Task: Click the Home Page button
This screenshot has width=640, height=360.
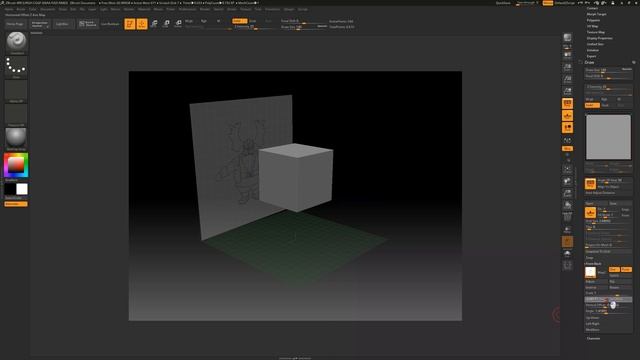Action: click(15, 24)
